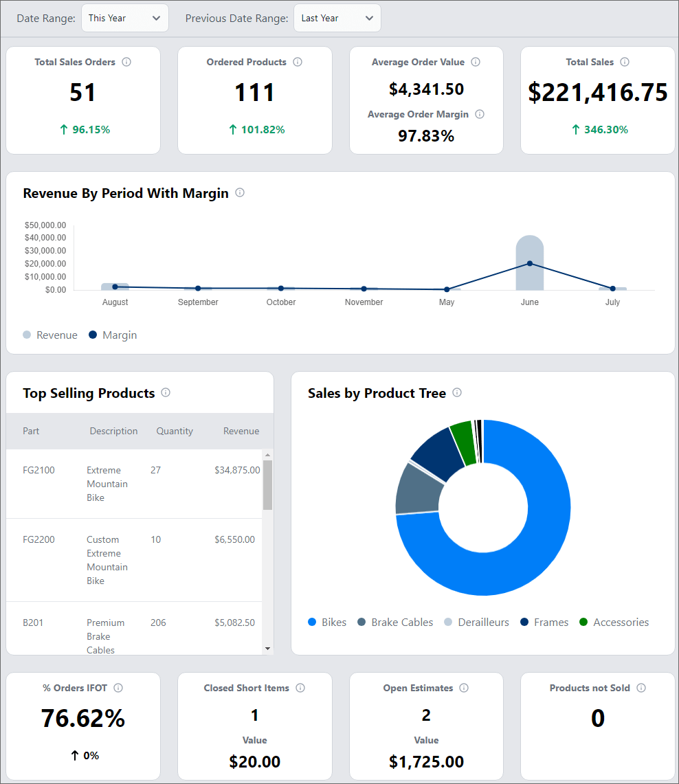Screen dimensions: 679x784
Task: Toggle the Revenue series in the legend
Action: click(x=50, y=335)
